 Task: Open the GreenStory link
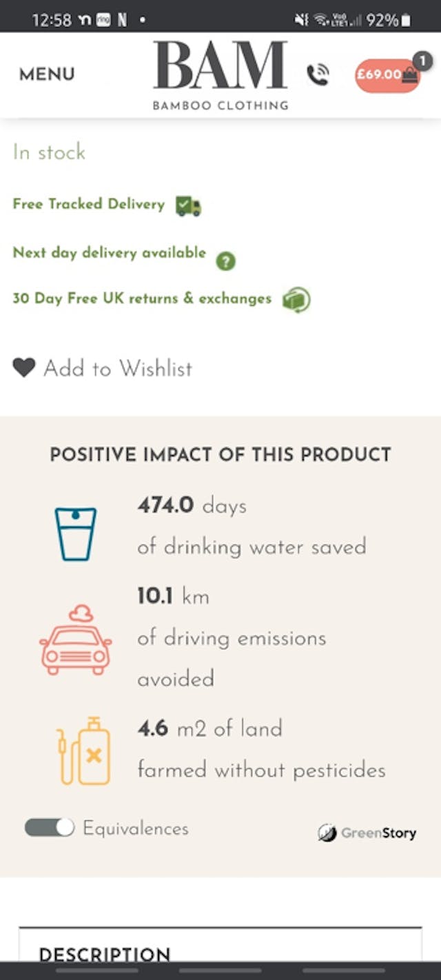(367, 833)
